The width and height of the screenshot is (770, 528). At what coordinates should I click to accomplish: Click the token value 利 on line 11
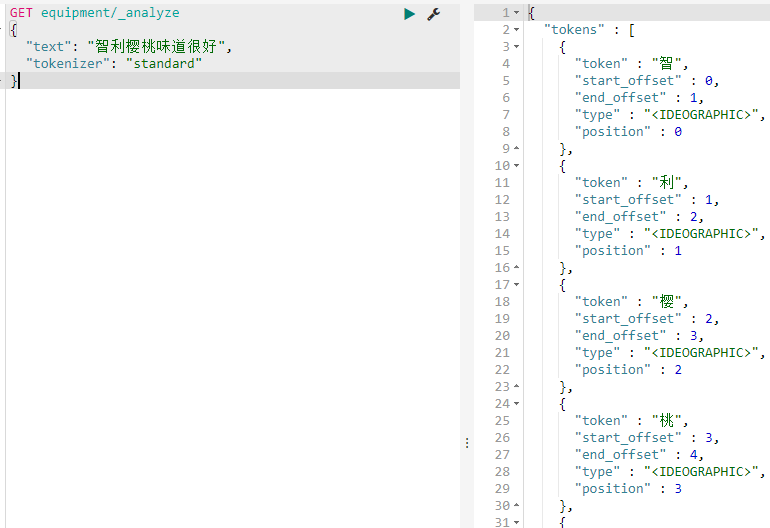666,183
